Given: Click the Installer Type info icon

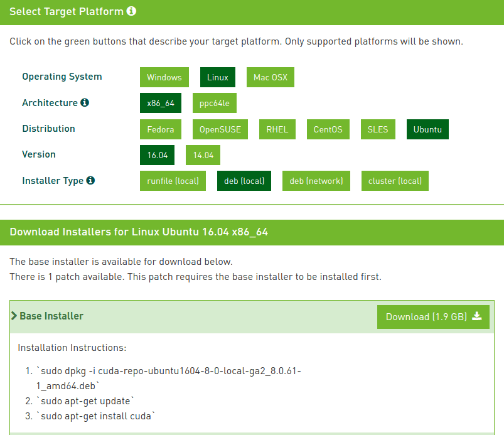Looking at the screenshot, I should (90, 180).
